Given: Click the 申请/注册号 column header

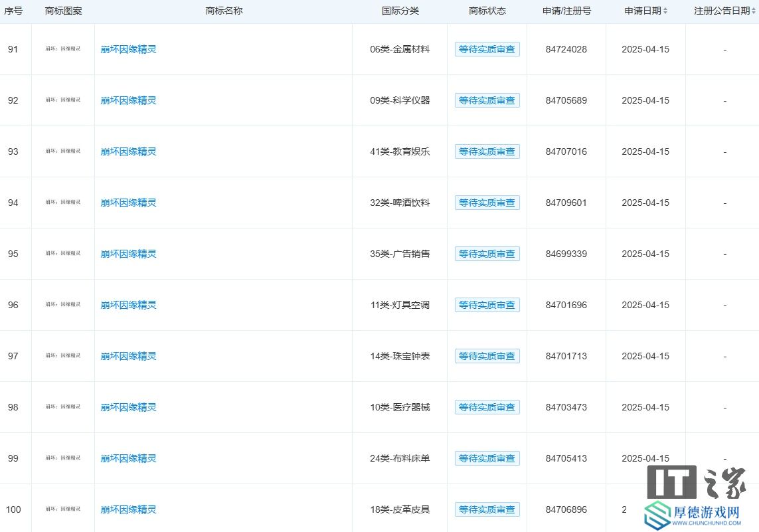Looking at the screenshot, I should click(567, 11).
